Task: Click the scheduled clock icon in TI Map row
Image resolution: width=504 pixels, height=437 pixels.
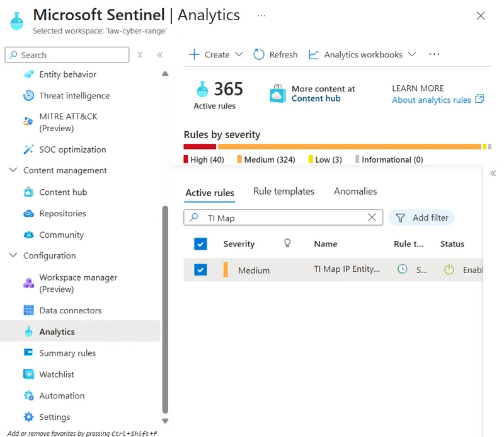Action: 402,269
